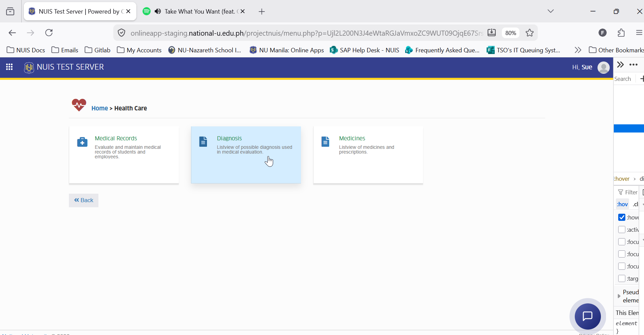Bookmark this page with the star icon

coord(530,33)
